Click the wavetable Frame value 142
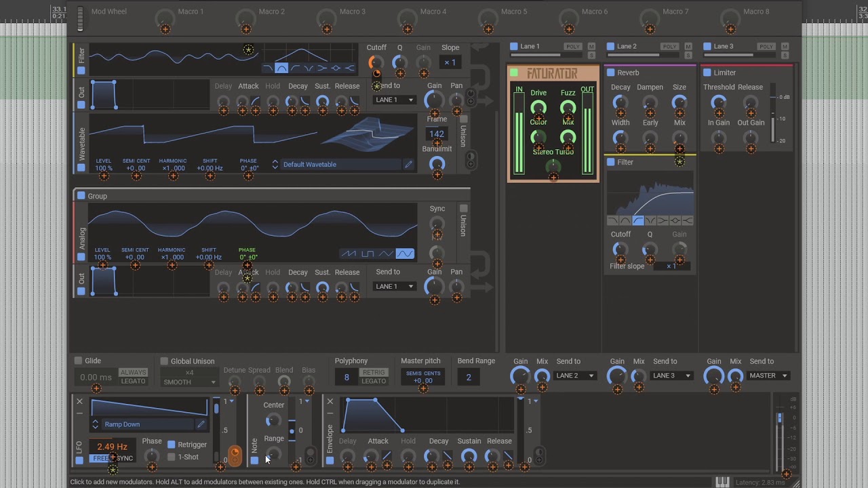 [x=437, y=134]
